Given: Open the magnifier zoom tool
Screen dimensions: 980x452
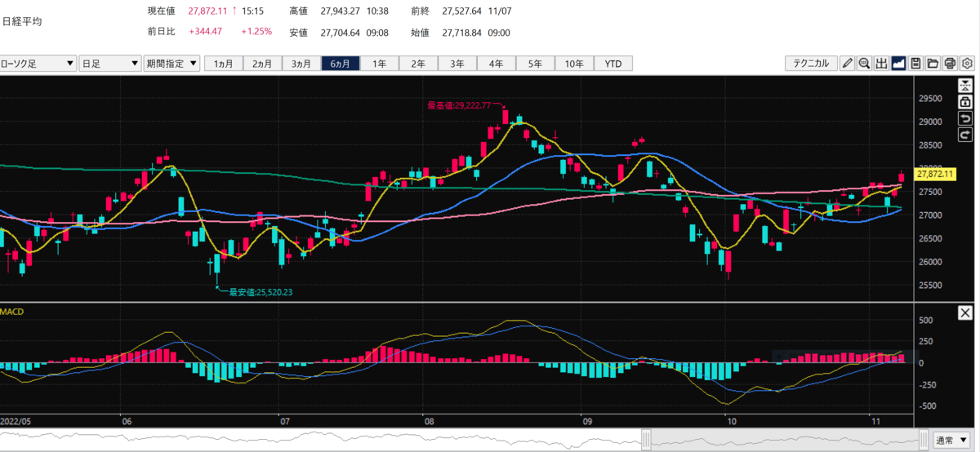Looking at the screenshot, I should pos(865,64).
